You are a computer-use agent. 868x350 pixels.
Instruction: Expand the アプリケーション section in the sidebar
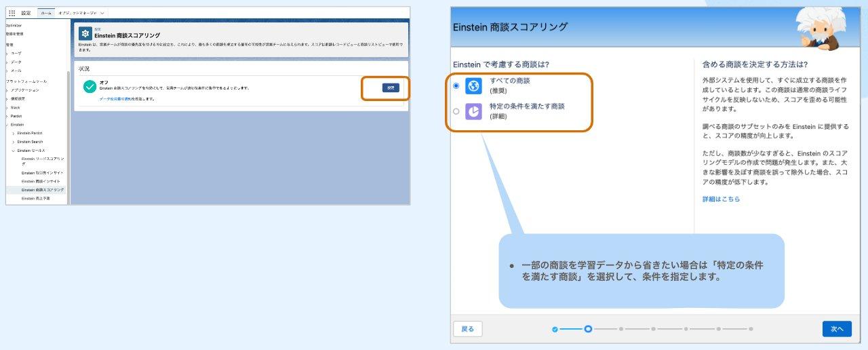(7, 90)
